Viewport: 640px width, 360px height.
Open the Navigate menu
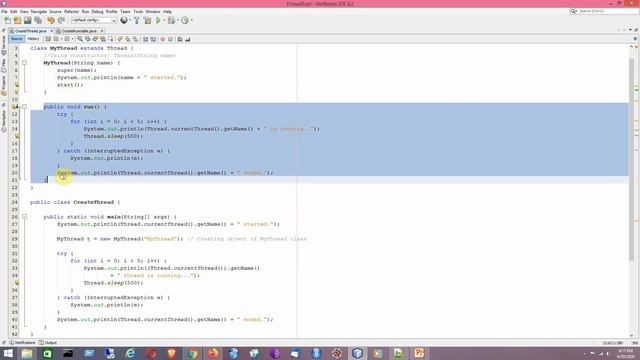(39, 11)
